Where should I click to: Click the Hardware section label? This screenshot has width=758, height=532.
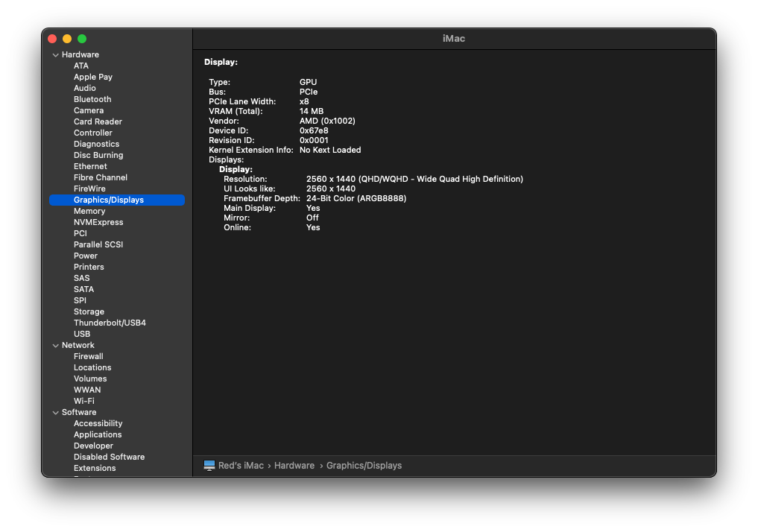(x=80, y=54)
